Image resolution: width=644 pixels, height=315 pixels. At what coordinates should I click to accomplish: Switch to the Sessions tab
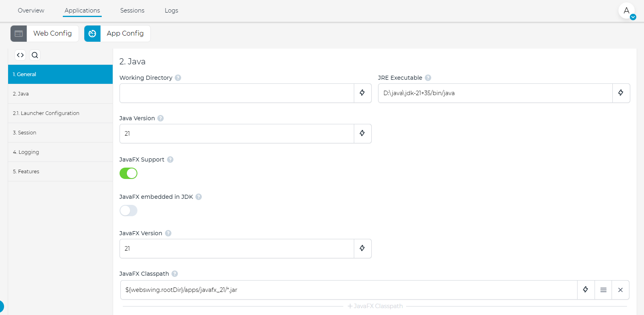[x=132, y=11]
